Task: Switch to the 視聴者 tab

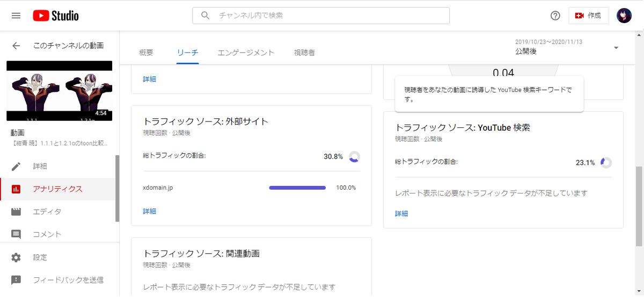Action: click(304, 53)
